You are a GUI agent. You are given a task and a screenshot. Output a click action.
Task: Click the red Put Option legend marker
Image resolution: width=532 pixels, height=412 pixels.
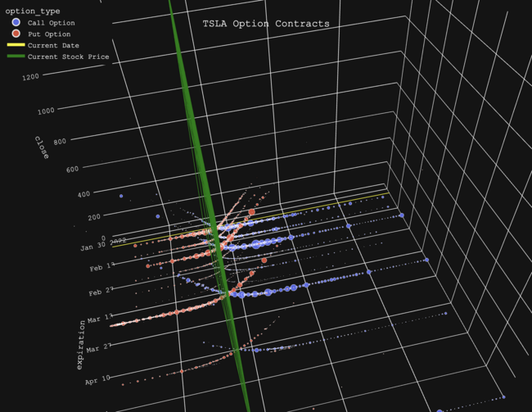(16, 34)
